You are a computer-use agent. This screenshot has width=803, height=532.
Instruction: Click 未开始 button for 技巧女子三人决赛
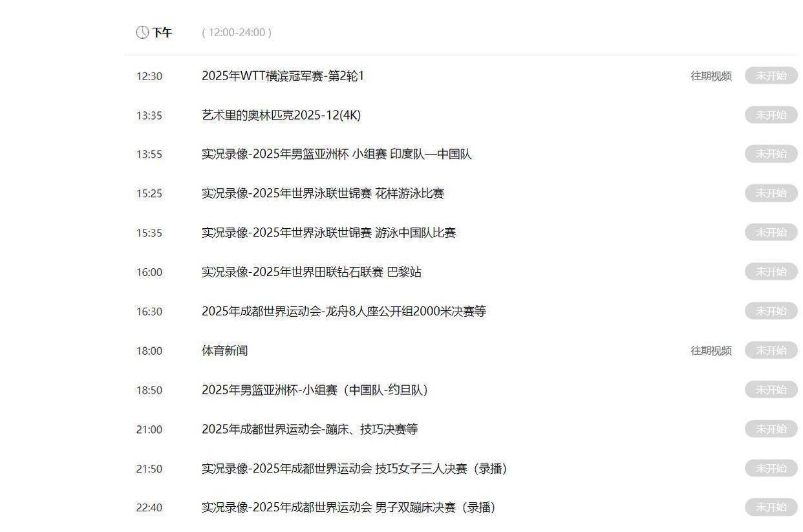[x=771, y=468]
